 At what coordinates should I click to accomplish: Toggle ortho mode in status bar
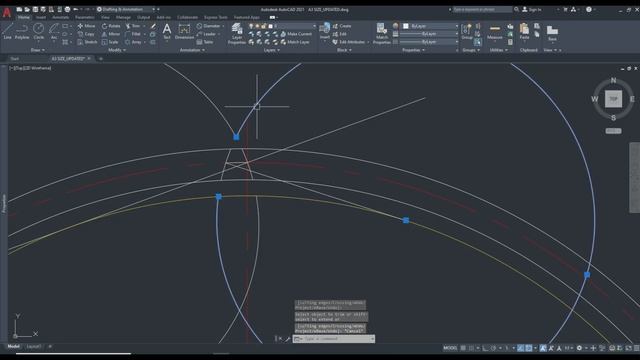485,348
